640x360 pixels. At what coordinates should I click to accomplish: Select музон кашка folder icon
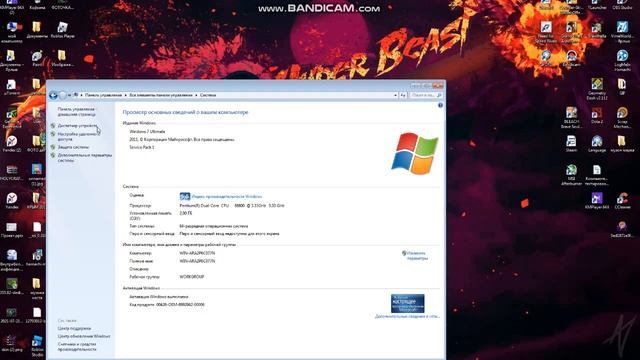[622, 144]
